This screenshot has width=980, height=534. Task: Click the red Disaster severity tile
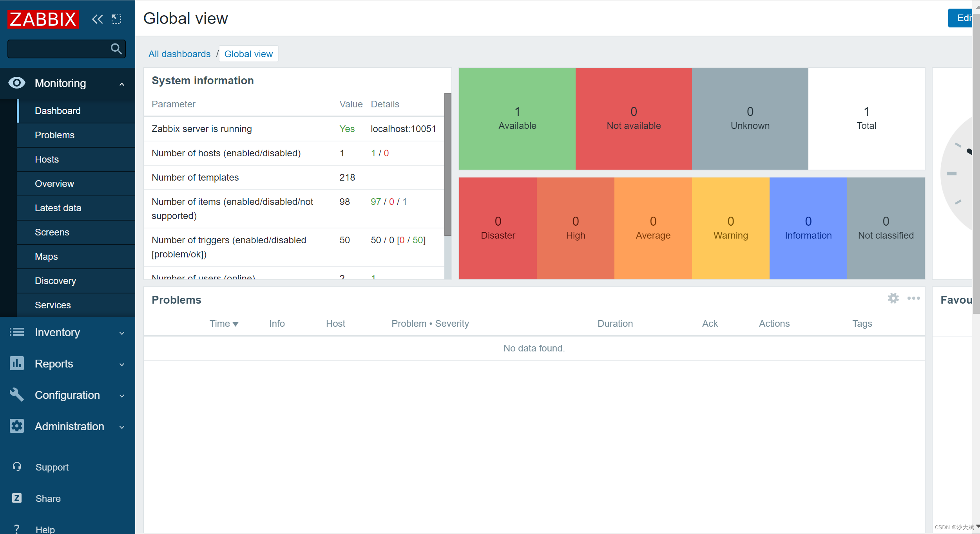tap(498, 228)
